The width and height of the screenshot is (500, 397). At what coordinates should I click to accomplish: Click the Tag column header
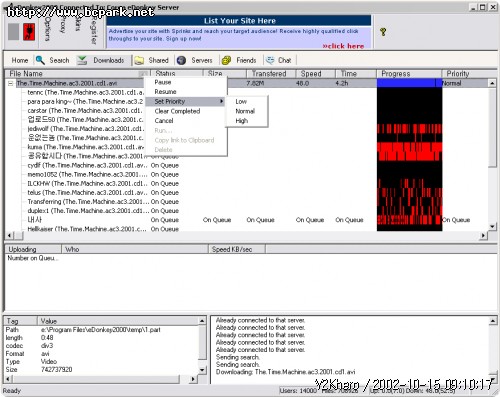pos(21,321)
